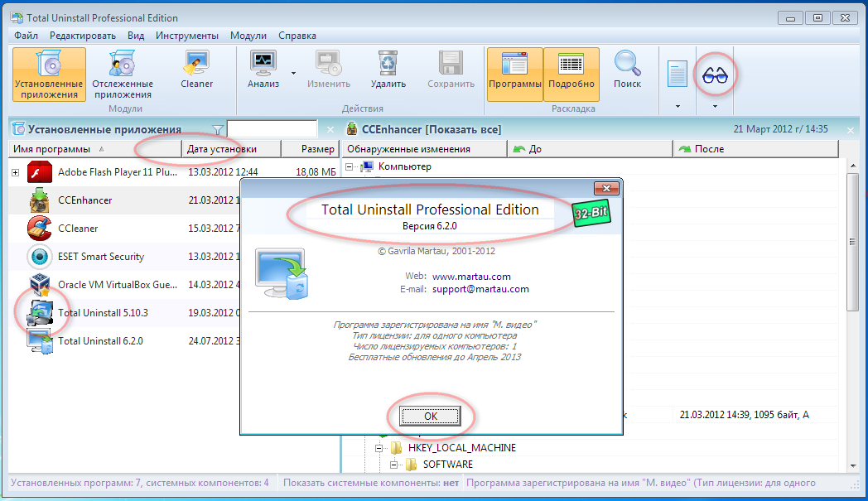Launch the Cleaner module

tap(196, 70)
